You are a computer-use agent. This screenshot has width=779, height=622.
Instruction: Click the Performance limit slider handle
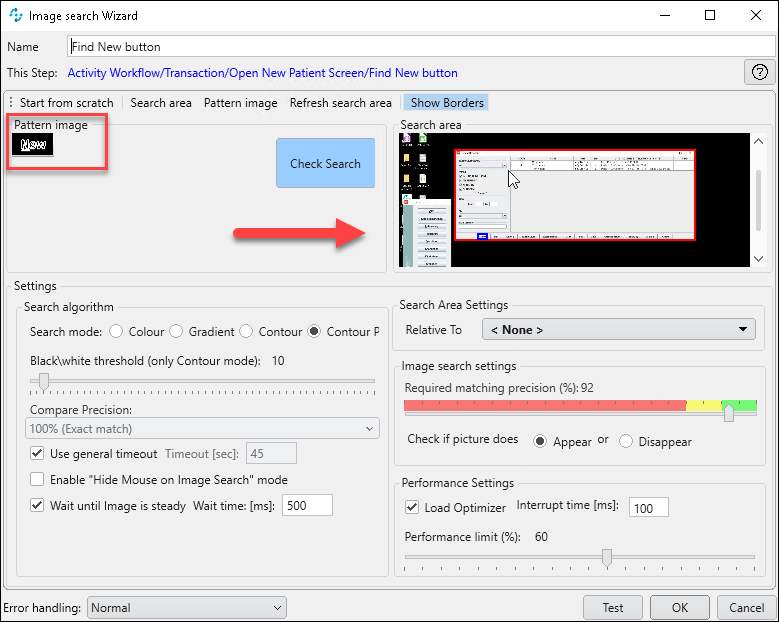tap(607, 557)
